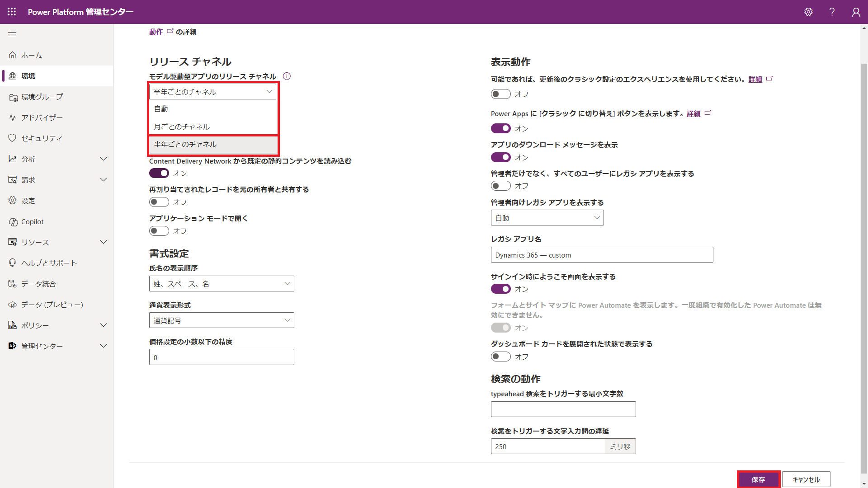Open the settings gear in header
The height and width of the screenshot is (488, 868).
[x=808, y=12]
